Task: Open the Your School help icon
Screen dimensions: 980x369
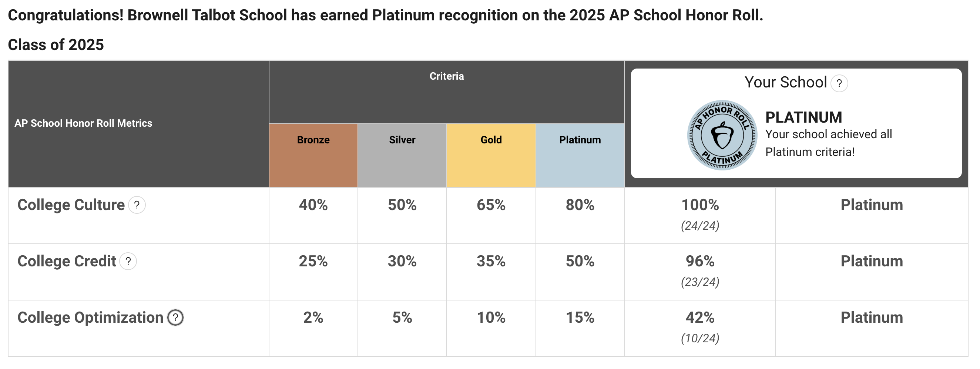Action: 839,83
